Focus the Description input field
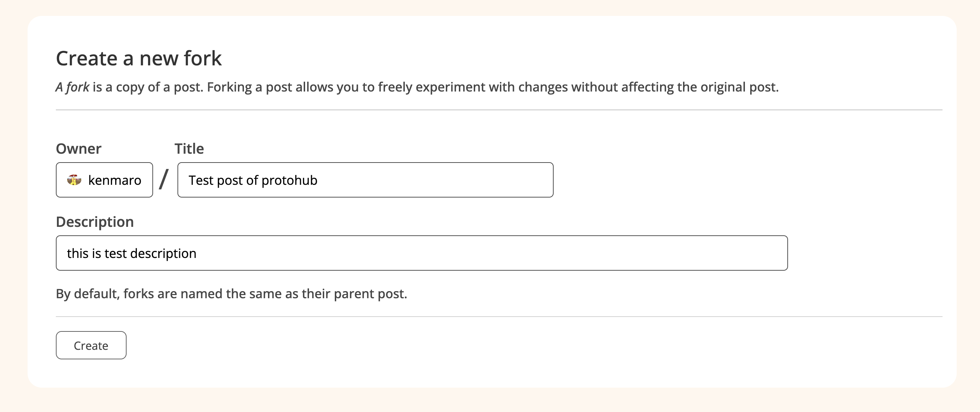Viewport: 980px width, 412px height. tap(421, 253)
